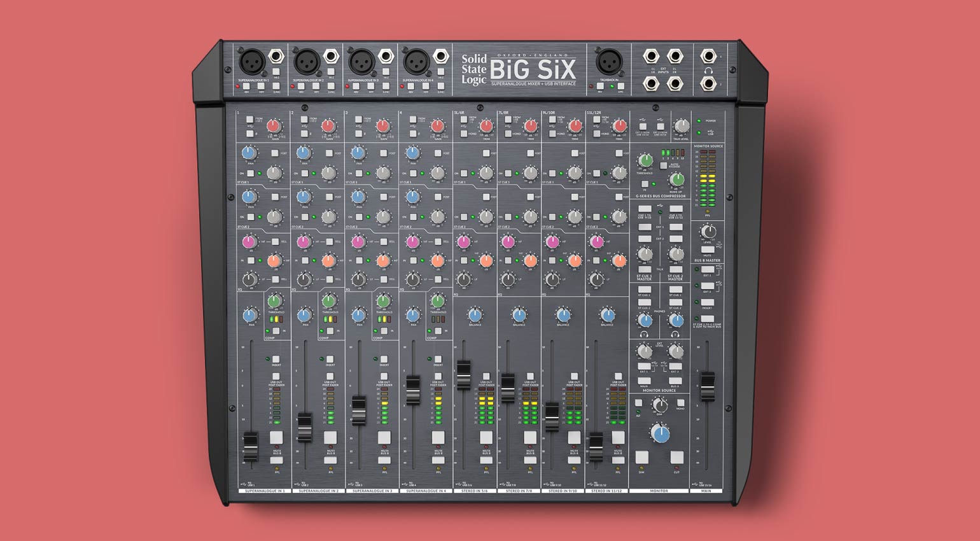The image size is (980, 541).
Task: Select BUS B as monitor source
Action: pos(676,381)
